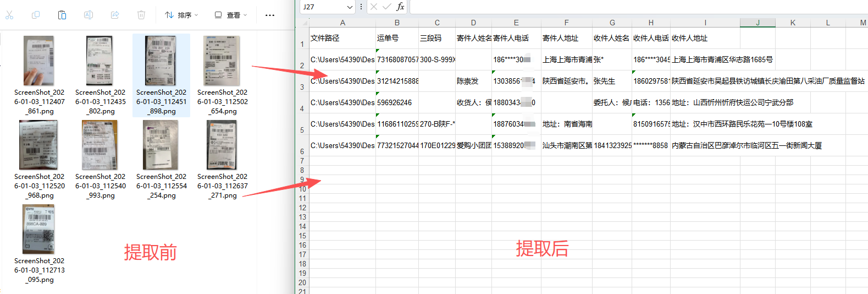868x294 pixels.
Task: Click the 寄件人电话 header cell
Action: pyautogui.click(x=516, y=38)
